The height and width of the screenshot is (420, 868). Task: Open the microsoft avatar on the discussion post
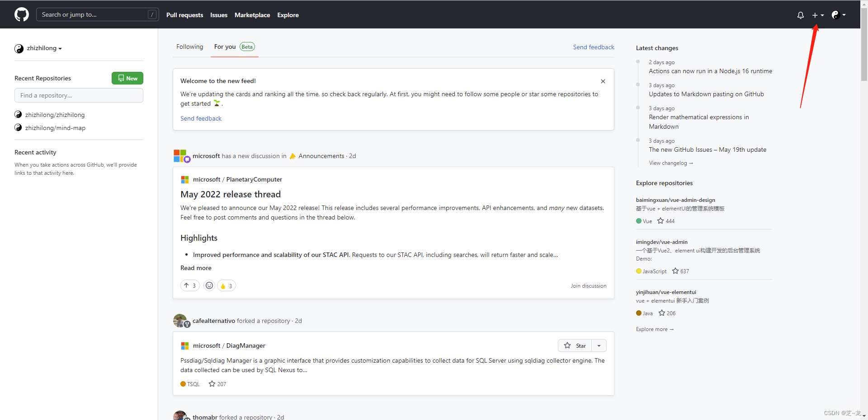click(x=181, y=156)
